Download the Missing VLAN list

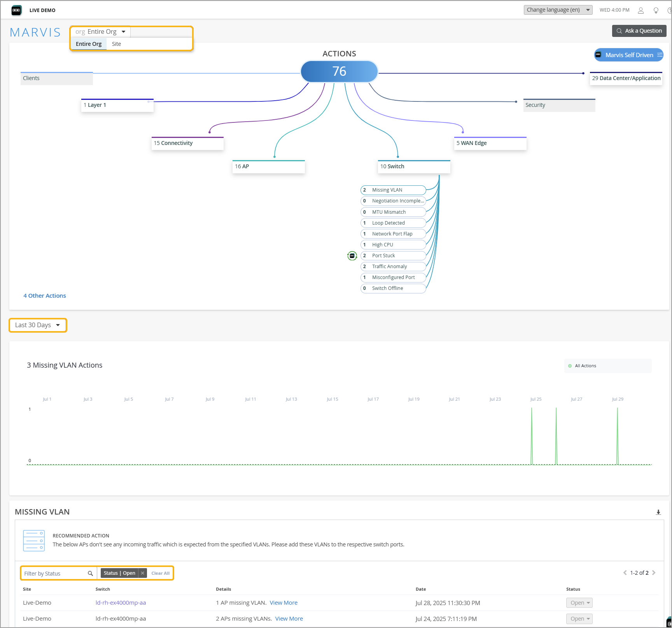click(x=658, y=512)
